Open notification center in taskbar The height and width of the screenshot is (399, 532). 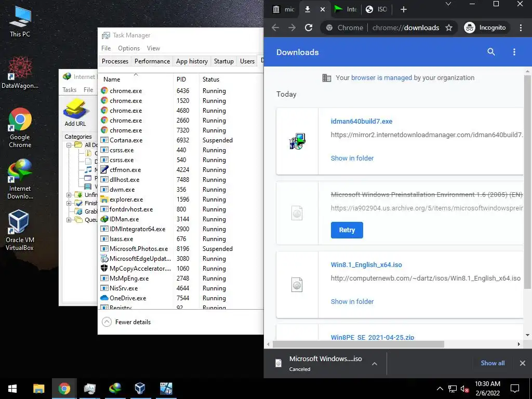click(515, 389)
